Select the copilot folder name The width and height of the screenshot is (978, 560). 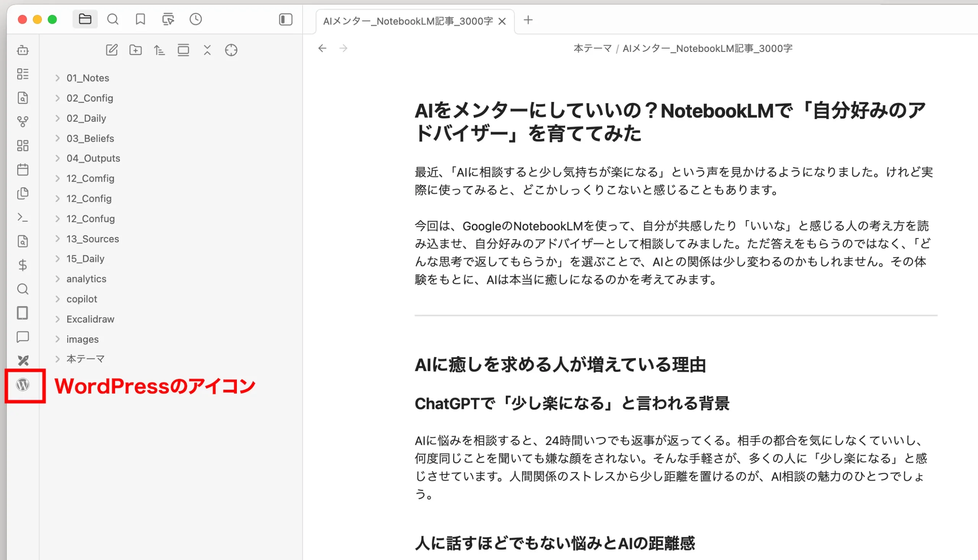tap(82, 299)
